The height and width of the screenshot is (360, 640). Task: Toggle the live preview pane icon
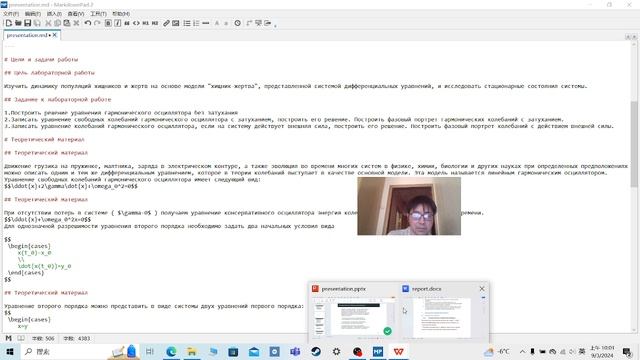pos(258,23)
